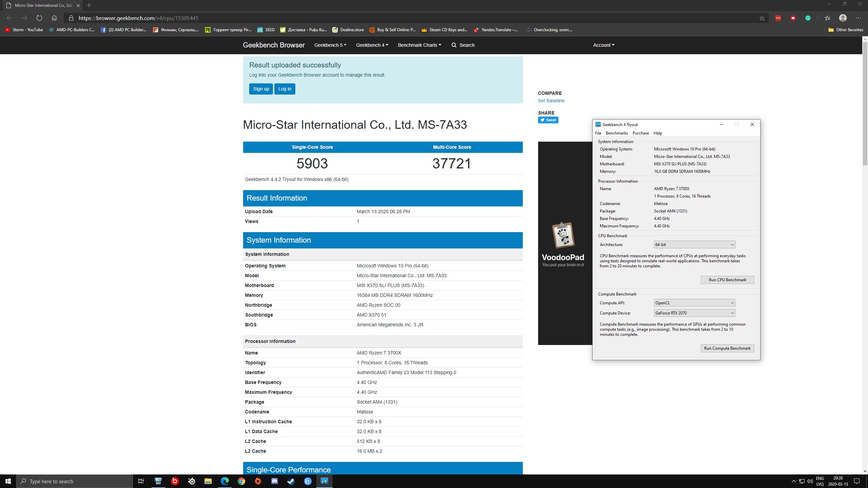Open the Facebook AMD PC Builder bookmark
This screenshot has height=488, width=868.
pos(124,30)
